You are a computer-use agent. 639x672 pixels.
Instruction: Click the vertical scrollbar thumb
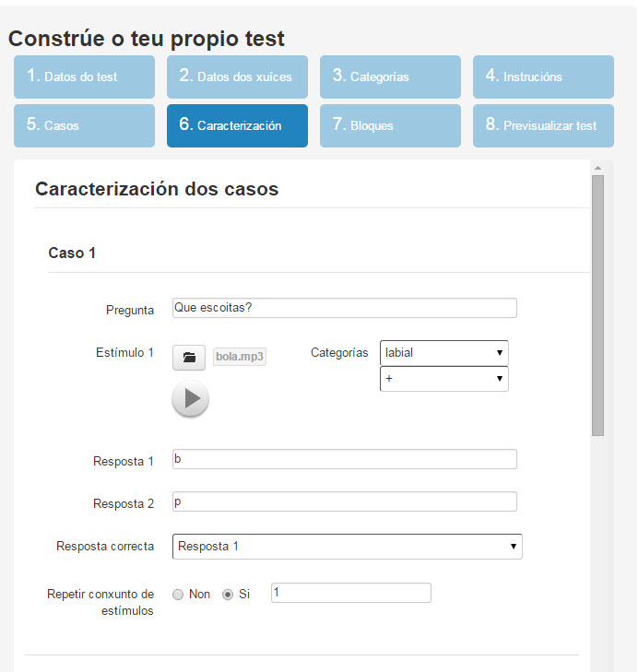click(x=598, y=304)
